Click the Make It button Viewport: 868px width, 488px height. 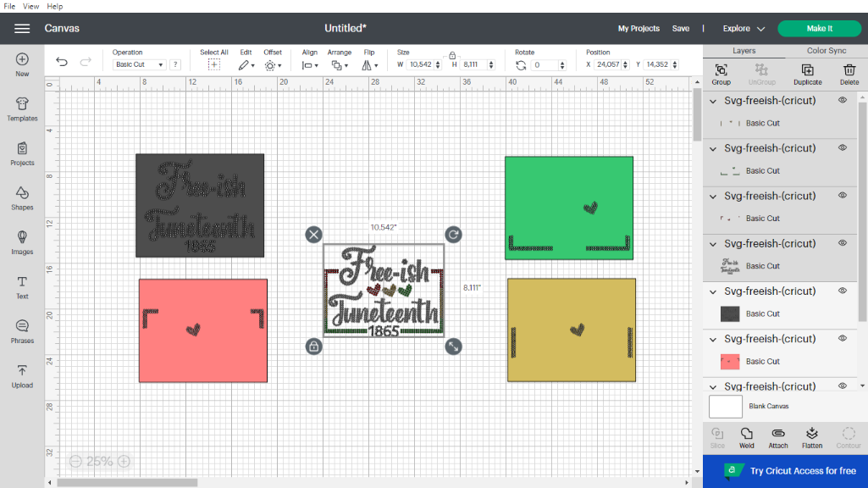(819, 28)
